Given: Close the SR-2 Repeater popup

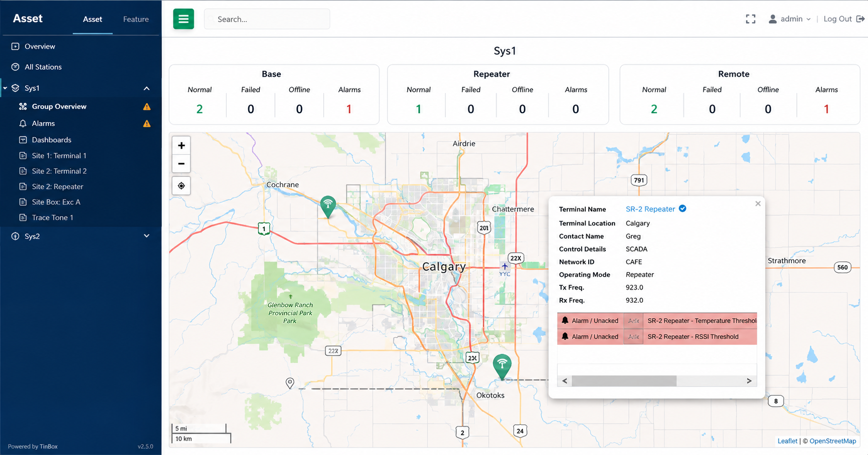Looking at the screenshot, I should [758, 203].
